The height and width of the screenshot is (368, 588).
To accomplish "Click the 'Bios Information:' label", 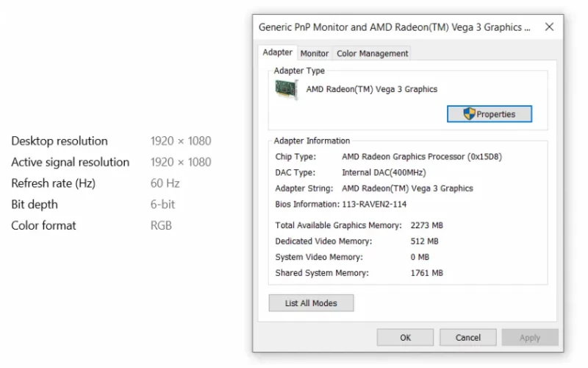I will point(307,205).
